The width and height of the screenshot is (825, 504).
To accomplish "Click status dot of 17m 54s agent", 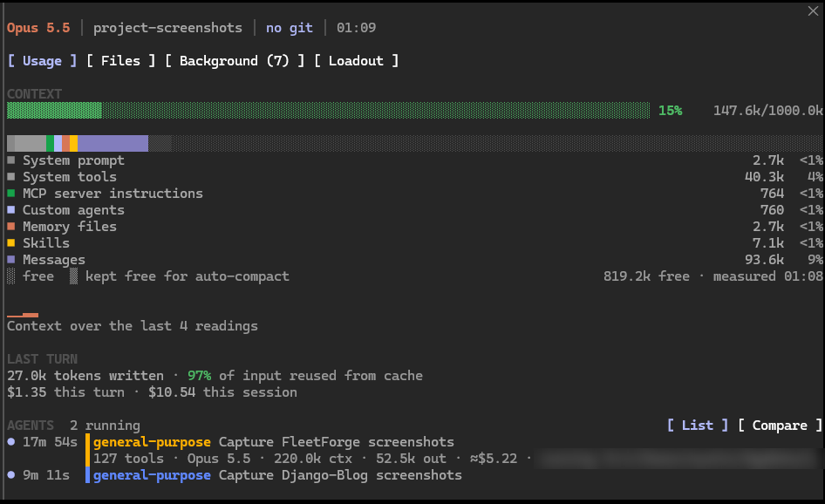I will pyautogui.click(x=11, y=442).
